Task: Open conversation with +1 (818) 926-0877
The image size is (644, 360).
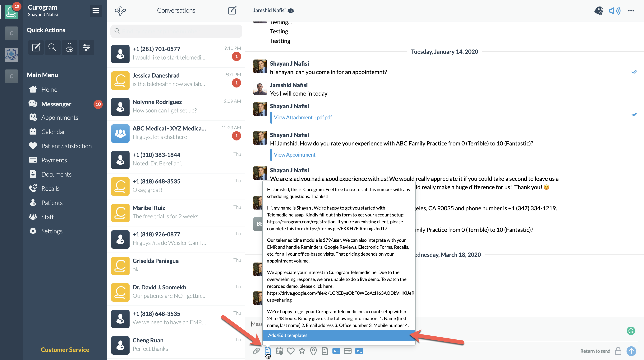Action: tap(176, 239)
